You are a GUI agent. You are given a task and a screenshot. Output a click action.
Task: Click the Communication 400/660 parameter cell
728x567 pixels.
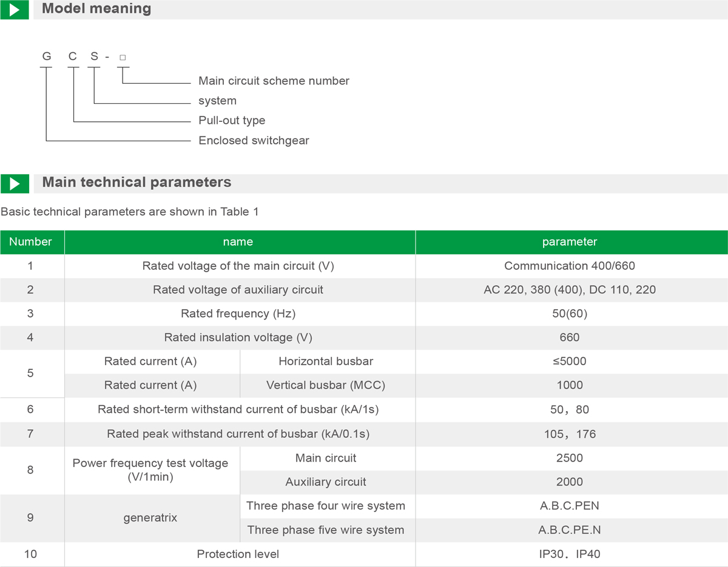(570, 266)
